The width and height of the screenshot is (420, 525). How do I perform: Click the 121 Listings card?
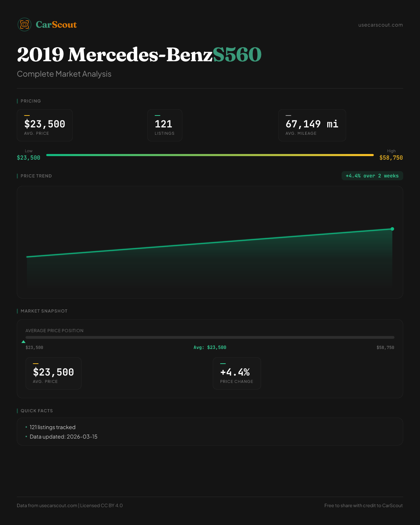coord(164,125)
